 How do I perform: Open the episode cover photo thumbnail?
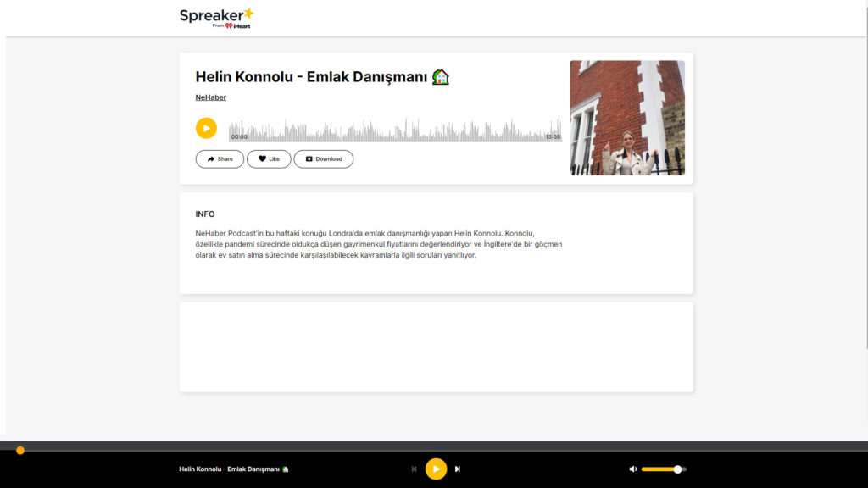click(x=627, y=118)
